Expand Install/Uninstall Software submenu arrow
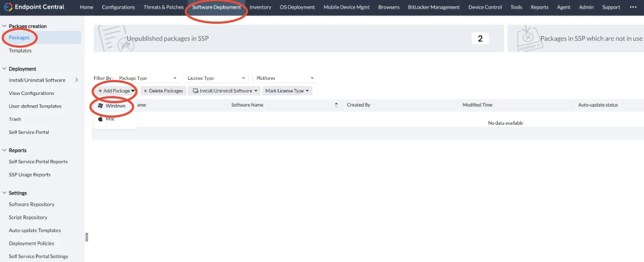 (77, 80)
